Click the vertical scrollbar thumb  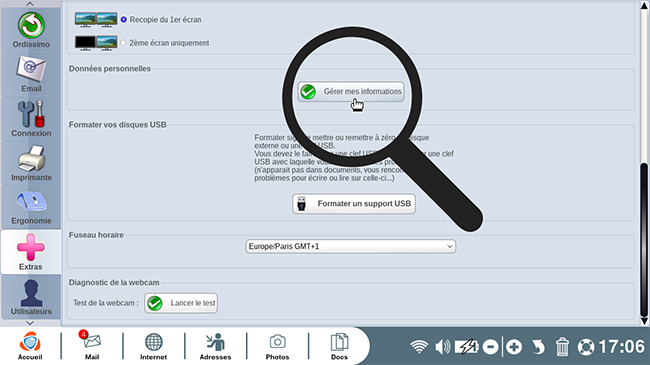[644, 239]
